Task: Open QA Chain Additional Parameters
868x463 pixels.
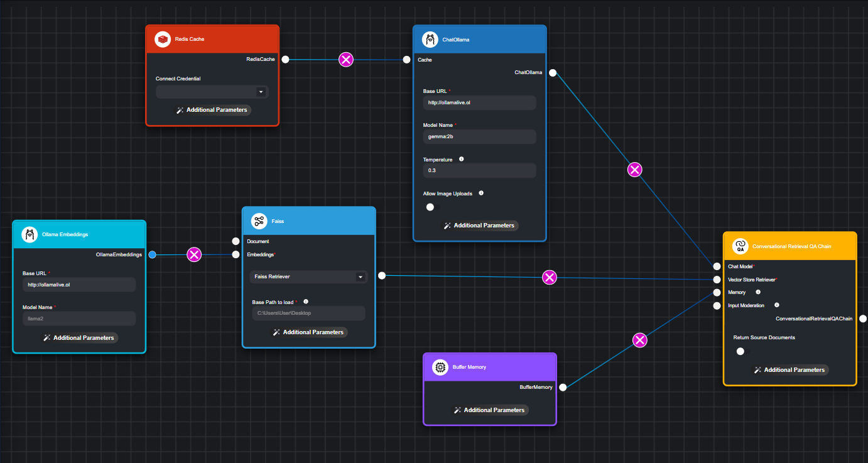Action: pyautogui.click(x=789, y=370)
